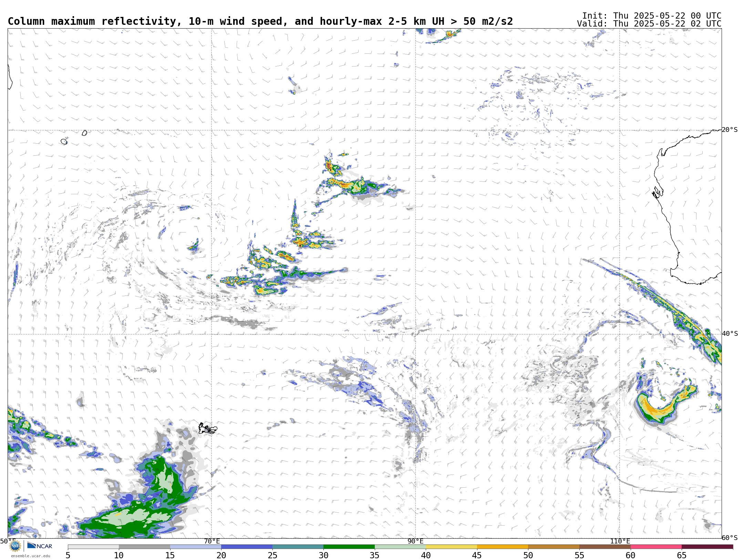
Task: Click colorbar tick label 45
Action: coord(477,555)
